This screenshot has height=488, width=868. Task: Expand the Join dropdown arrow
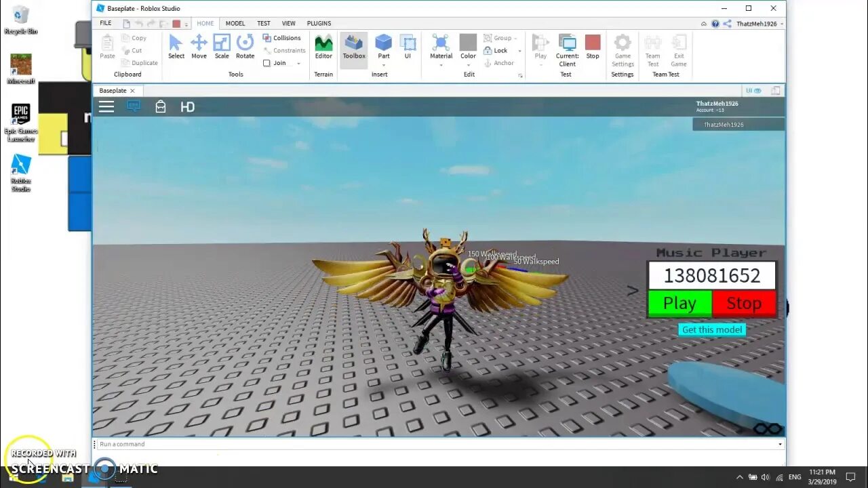298,63
